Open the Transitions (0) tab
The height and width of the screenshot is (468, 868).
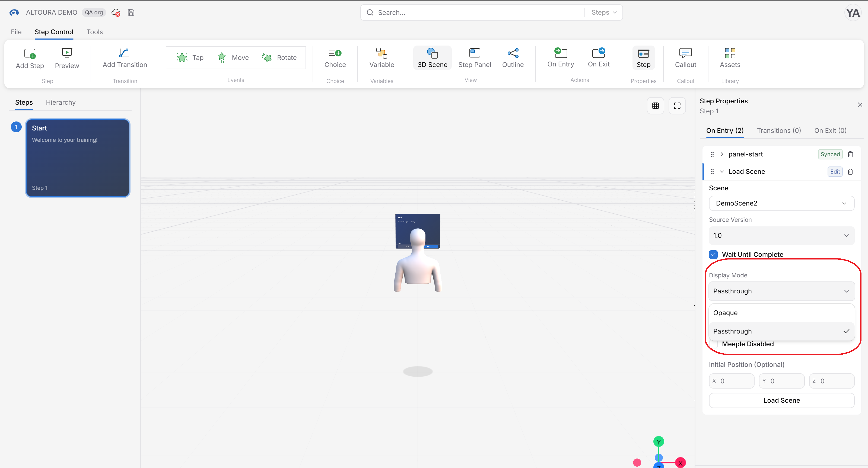[x=779, y=131]
